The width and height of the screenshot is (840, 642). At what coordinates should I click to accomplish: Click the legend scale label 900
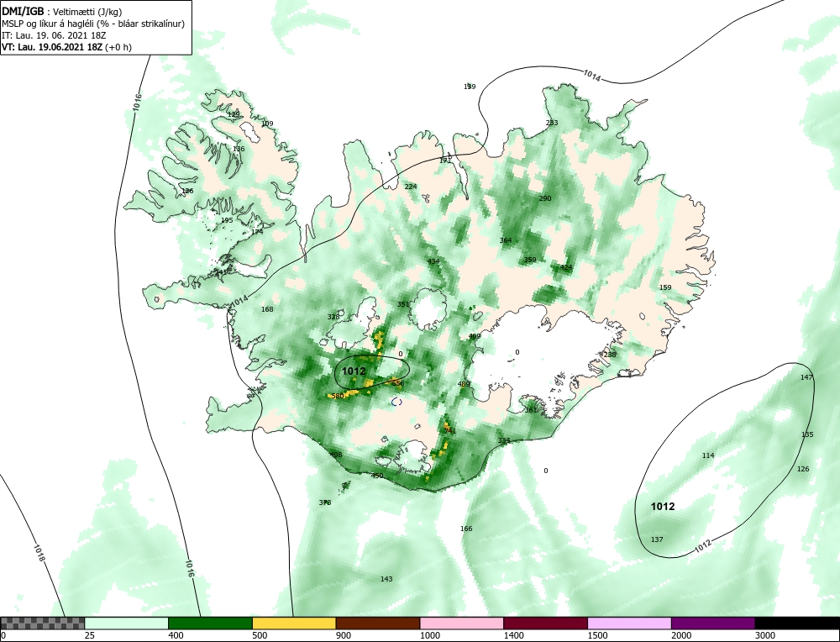pyautogui.click(x=344, y=635)
